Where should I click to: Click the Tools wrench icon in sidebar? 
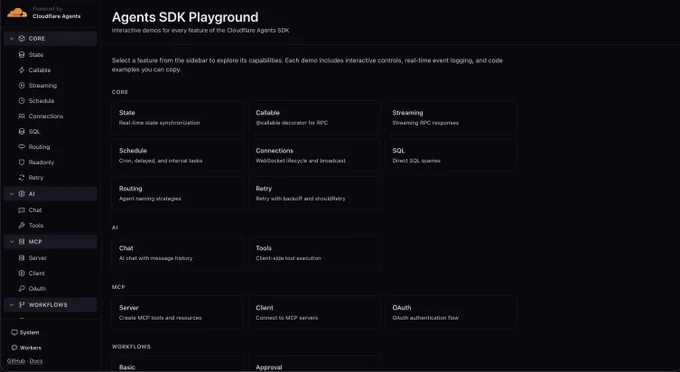point(22,225)
